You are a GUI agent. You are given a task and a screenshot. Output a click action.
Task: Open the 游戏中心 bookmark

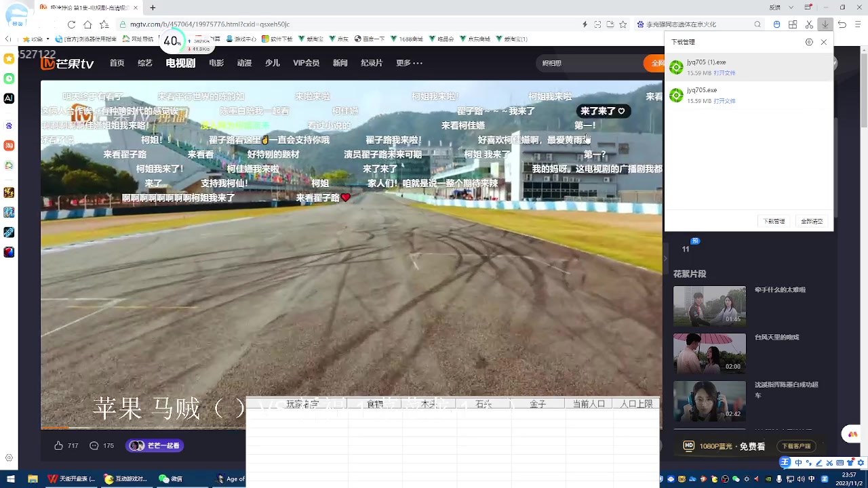[241, 39]
